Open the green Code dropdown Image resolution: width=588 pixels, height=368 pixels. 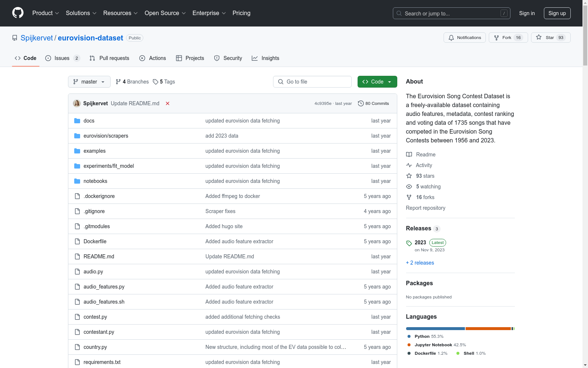[377, 82]
